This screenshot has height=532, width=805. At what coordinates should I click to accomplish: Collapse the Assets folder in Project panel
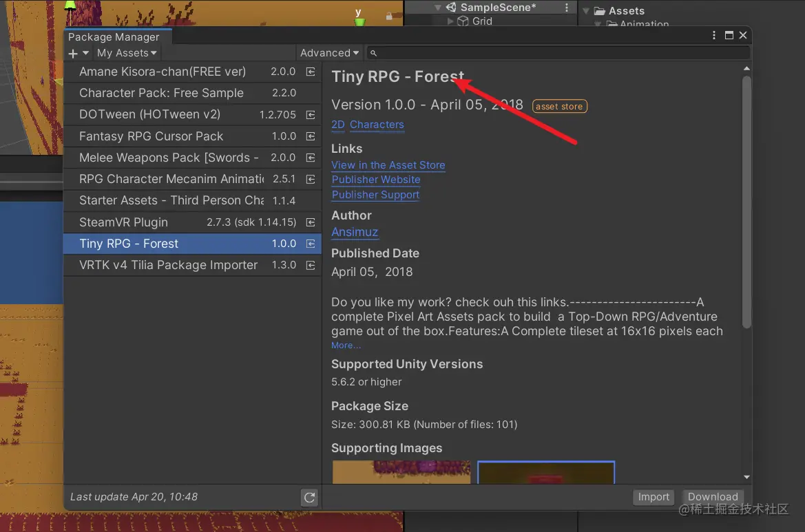586,11
